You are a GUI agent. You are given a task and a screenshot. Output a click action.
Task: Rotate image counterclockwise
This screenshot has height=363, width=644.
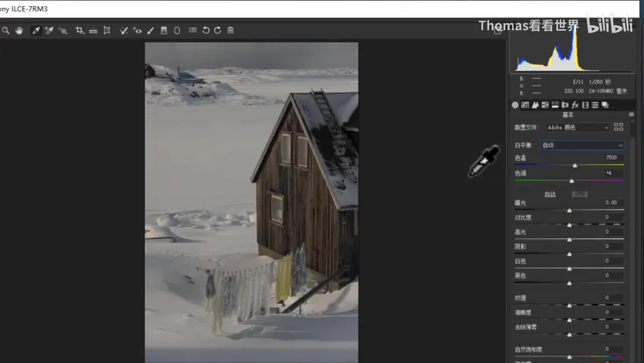206,30
